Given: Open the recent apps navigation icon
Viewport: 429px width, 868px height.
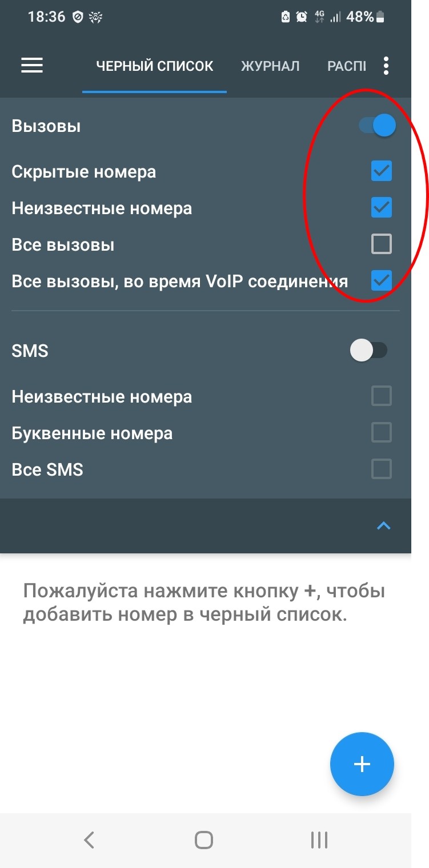Looking at the screenshot, I should 319,840.
